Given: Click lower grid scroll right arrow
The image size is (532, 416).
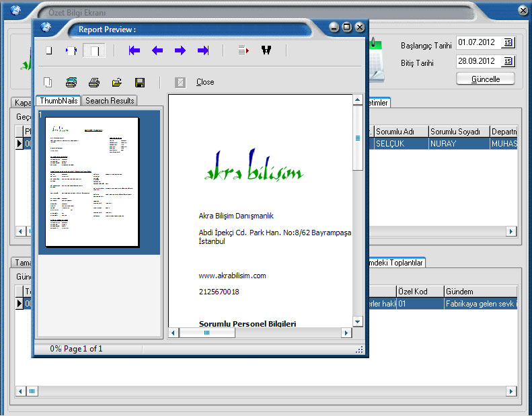Looking at the screenshot, I should pos(511,391).
